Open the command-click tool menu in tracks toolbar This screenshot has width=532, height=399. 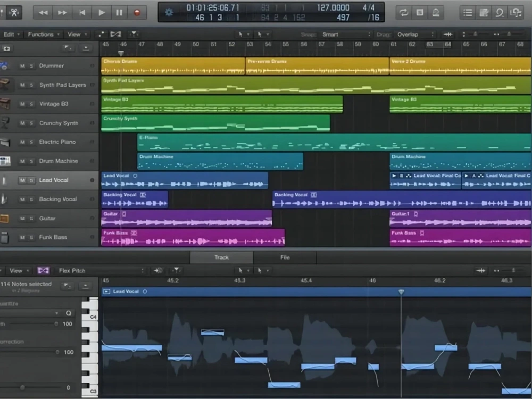pos(263,34)
